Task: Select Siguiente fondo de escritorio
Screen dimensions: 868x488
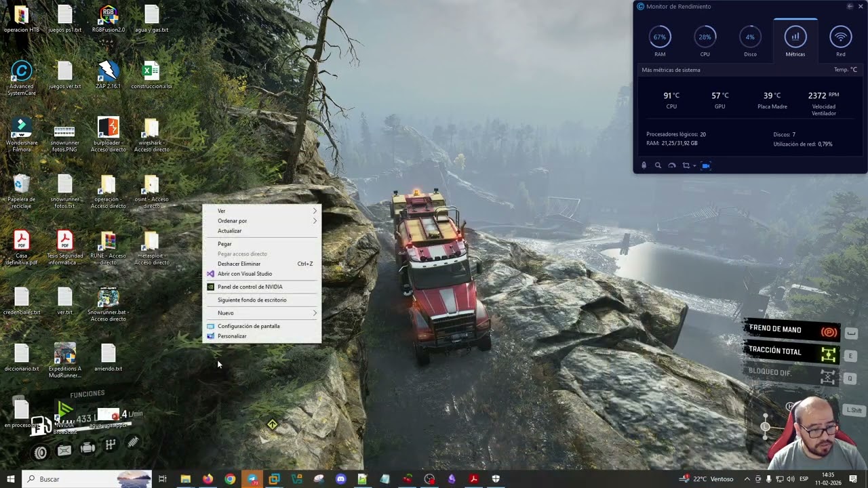Action: coord(262,300)
